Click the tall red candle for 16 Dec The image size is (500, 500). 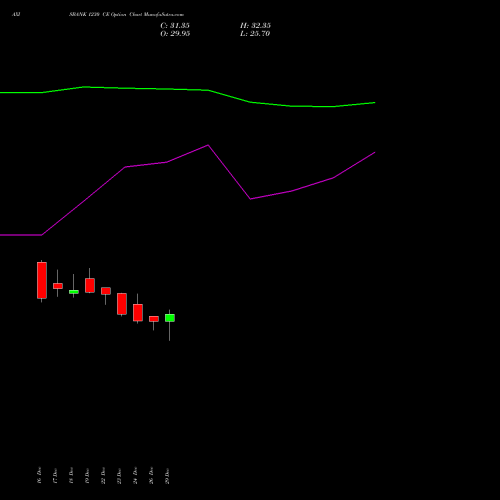(x=42, y=280)
